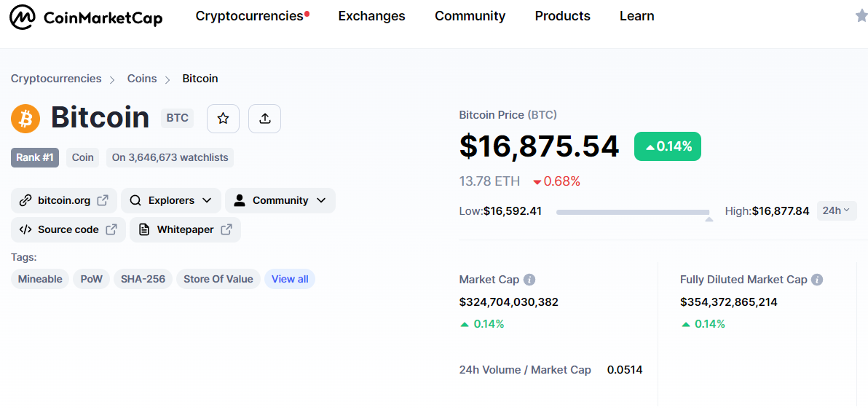The height and width of the screenshot is (410, 868).
Task: Open the Source code link
Action: 68,229
